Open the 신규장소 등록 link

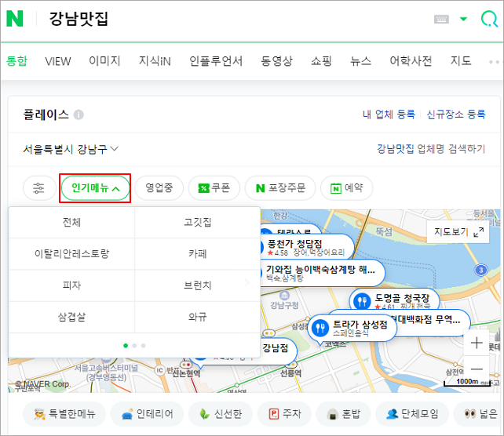pyautogui.click(x=456, y=114)
